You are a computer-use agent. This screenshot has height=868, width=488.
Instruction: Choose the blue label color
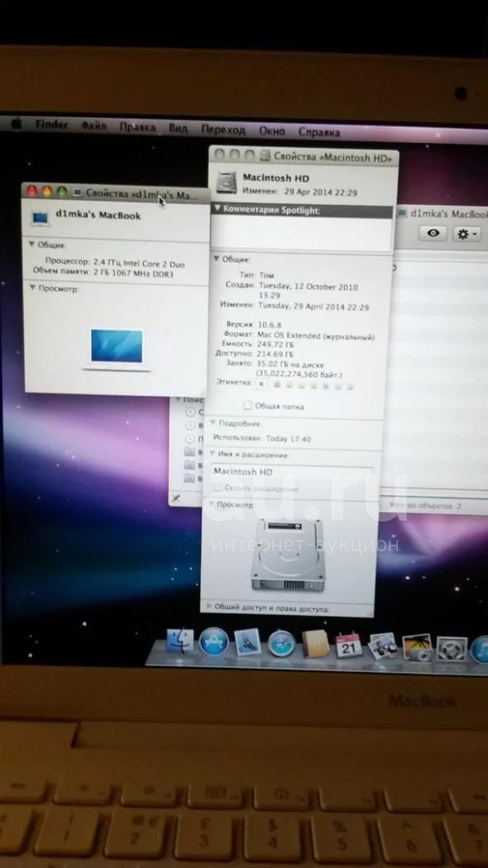pyautogui.click(x=326, y=386)
